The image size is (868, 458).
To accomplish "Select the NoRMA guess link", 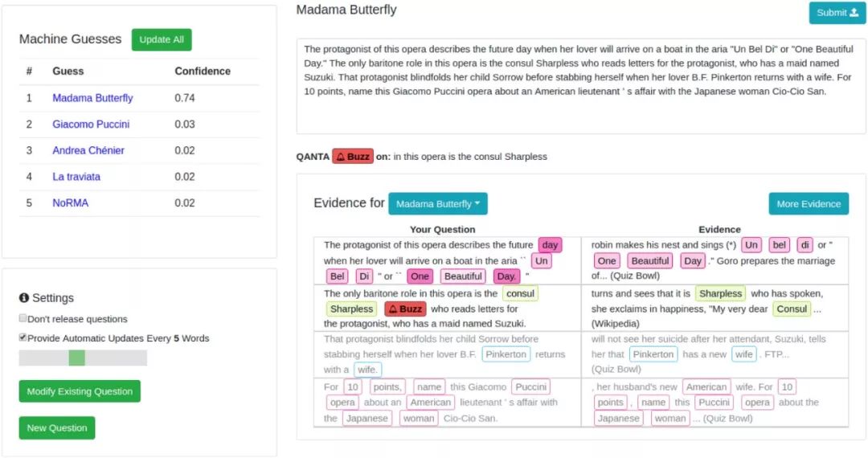I will (70, 203).
